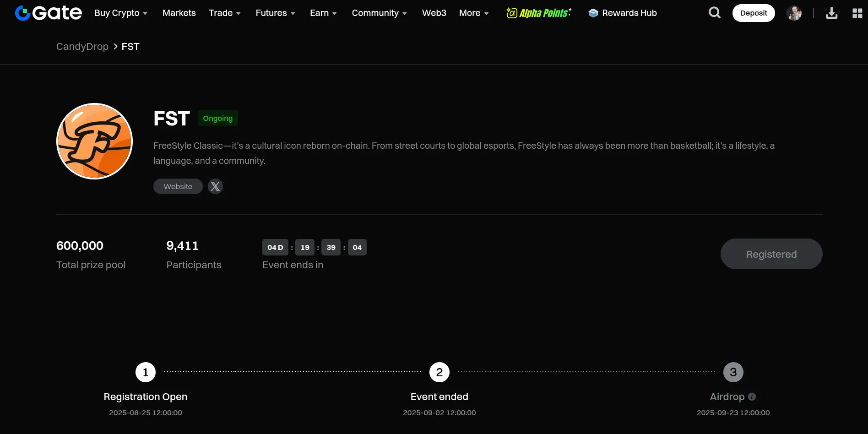Screen dimensions: 868x434
Task: Select step 3 Airdrop marker
Action: (x=733, y=372)
